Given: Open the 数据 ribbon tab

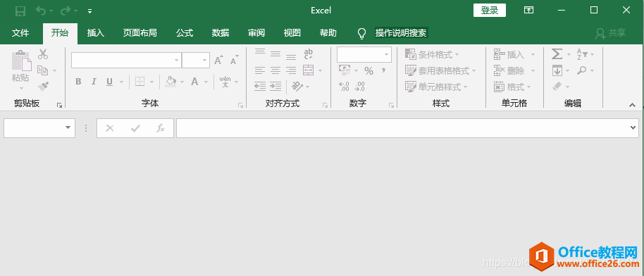Looking at the screenshot, I should 221,33.
